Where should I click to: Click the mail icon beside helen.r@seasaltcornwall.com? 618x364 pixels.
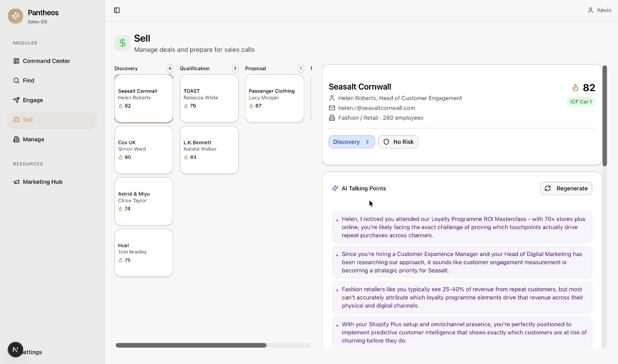[x=332, y=108]
